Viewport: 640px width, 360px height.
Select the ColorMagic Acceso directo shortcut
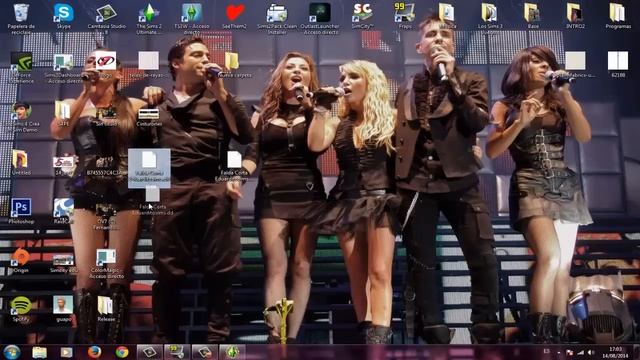click(106, 264)
